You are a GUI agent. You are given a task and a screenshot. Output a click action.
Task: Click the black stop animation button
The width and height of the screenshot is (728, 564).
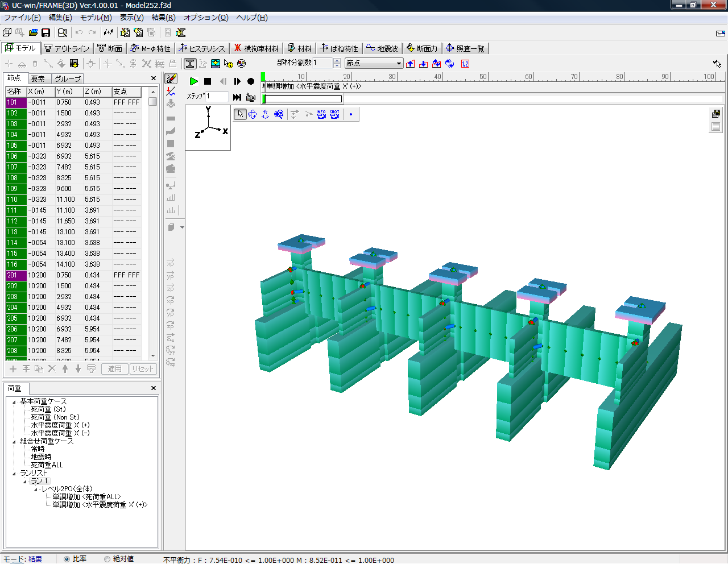[x=208, y=81]
